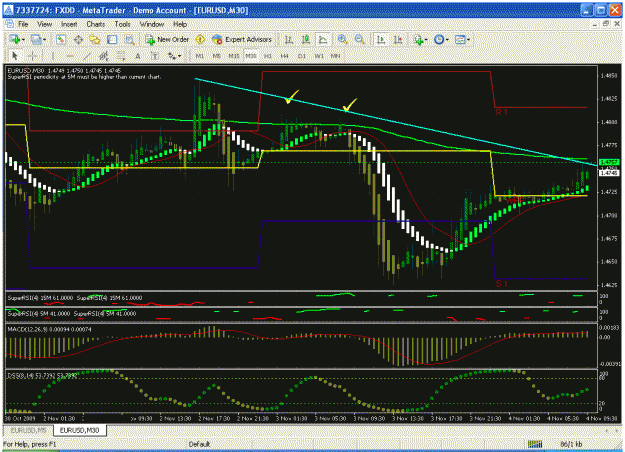625x452 pixels.
Task: Open the Templates dropdown
Action: [x=462, y=39]
